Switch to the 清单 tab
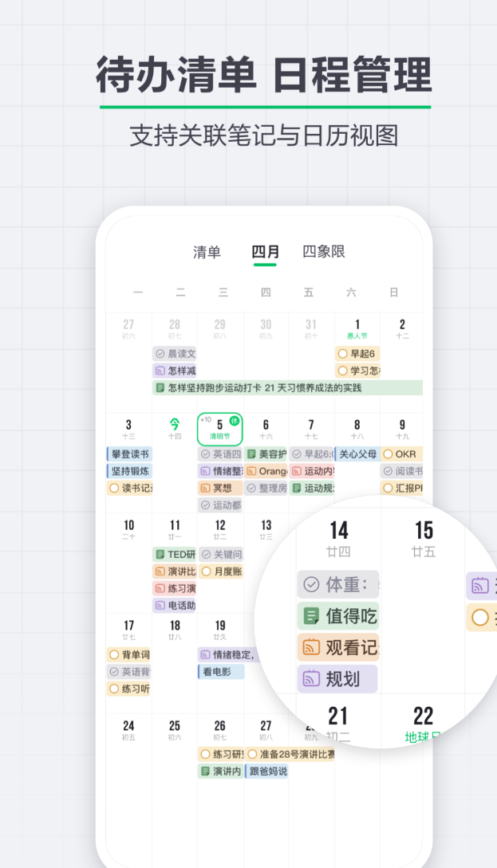This screenshot has width=497, height=868. [207, 252]
